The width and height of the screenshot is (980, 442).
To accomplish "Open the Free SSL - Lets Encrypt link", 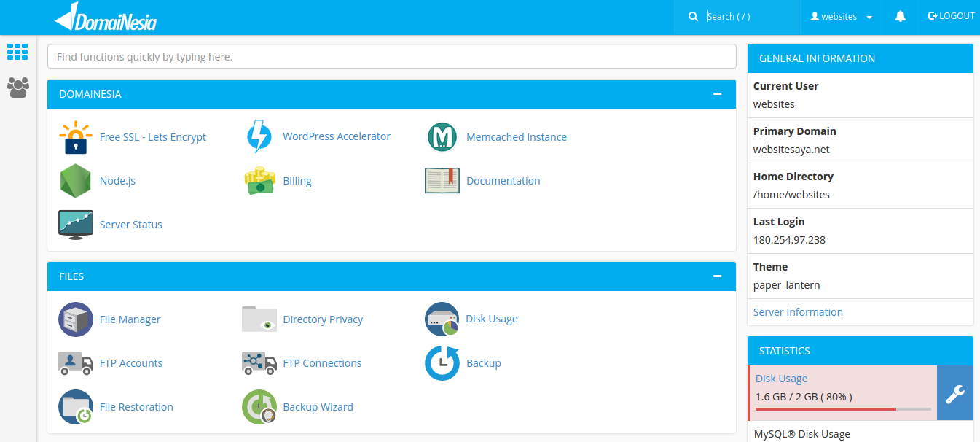I will coord(153,137).
